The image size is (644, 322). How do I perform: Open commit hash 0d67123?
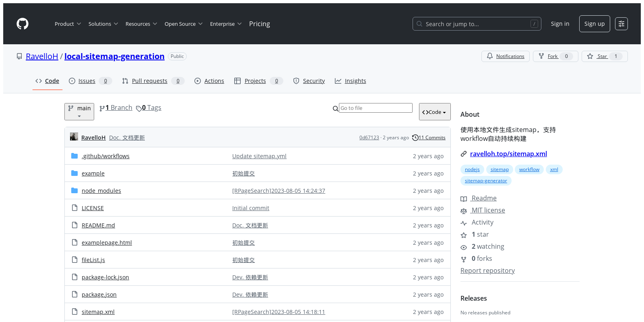click(369, 138)
